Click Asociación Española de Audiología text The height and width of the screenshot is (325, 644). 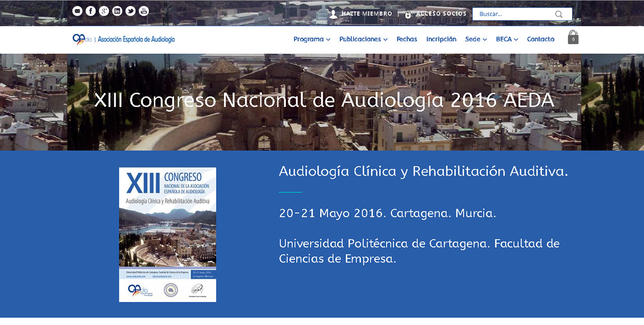click(x=136, y=39)
